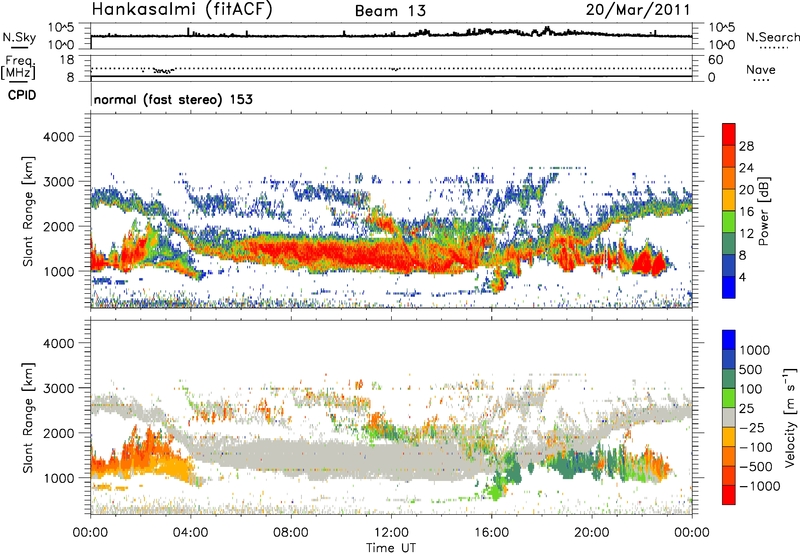This screenshot has width=800, height=554.
Task: Pick the light green 12–16 dB power segment
Action: click(729, 221)
